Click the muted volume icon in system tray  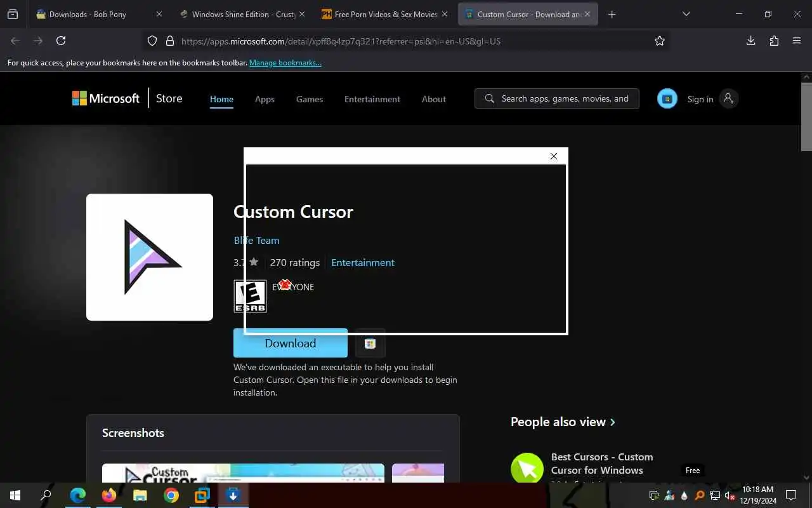tap(730, 495)
